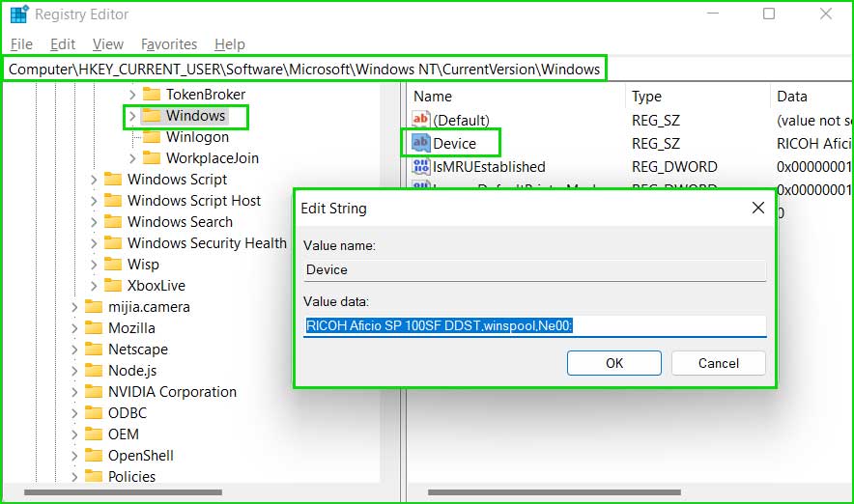Image resolution: width=854 pixels, height=504 pixels.
Task: Click the Node.js folder icon
Action: [x=94, y=370]
